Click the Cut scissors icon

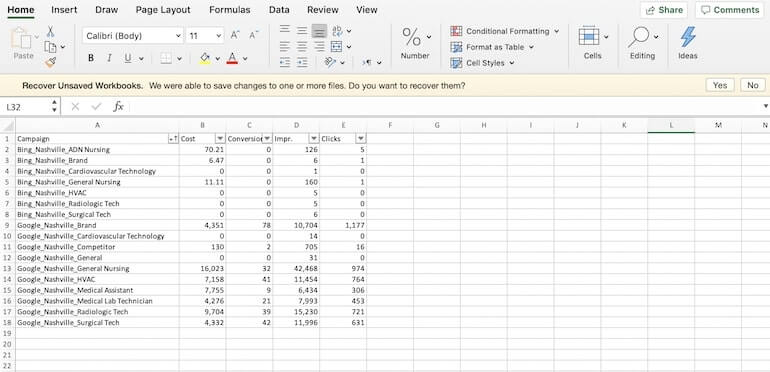click(50, 32)
